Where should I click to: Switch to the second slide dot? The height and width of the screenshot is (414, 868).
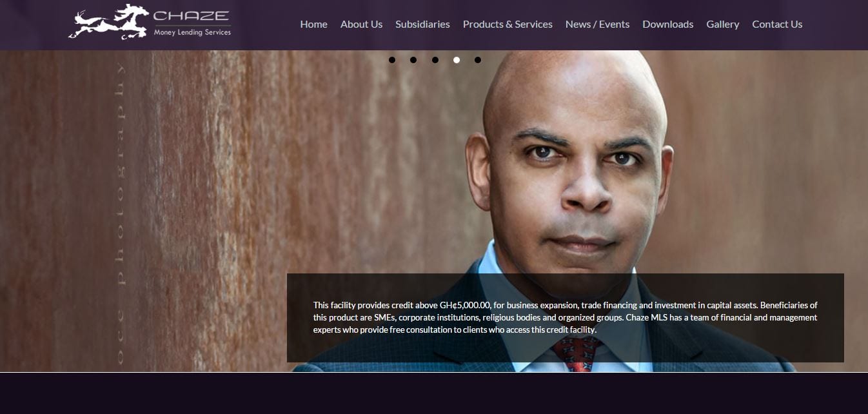click(413, 60)
